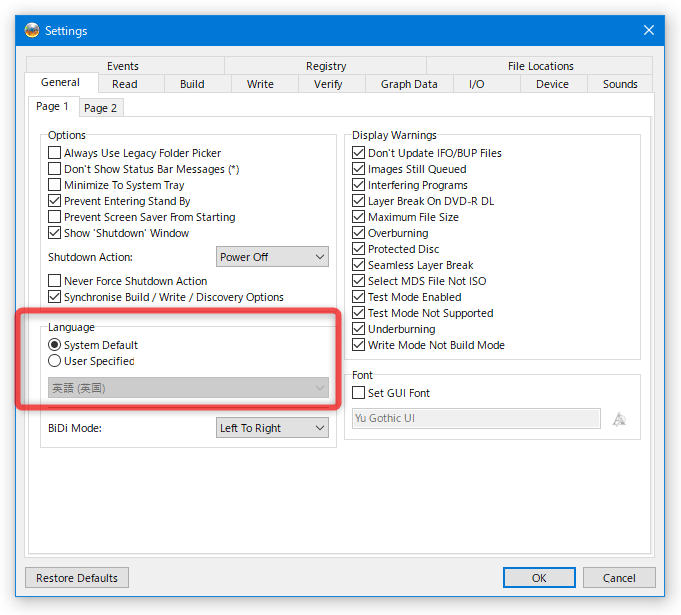Image resolution: width=681 pixels, height=615 pixels.
Task: Open the Sounds tab
Action: (x=620, y=84)
